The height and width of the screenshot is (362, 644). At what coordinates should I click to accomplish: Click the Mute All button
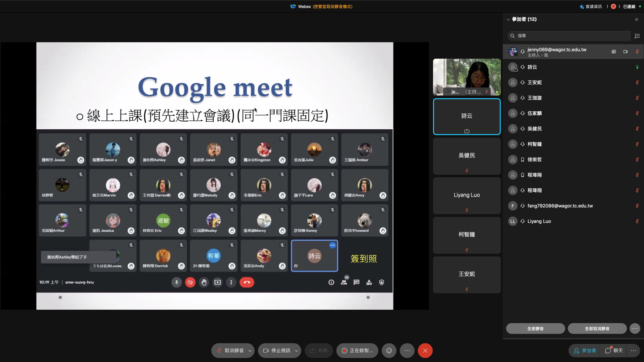[x=535, y=328]
